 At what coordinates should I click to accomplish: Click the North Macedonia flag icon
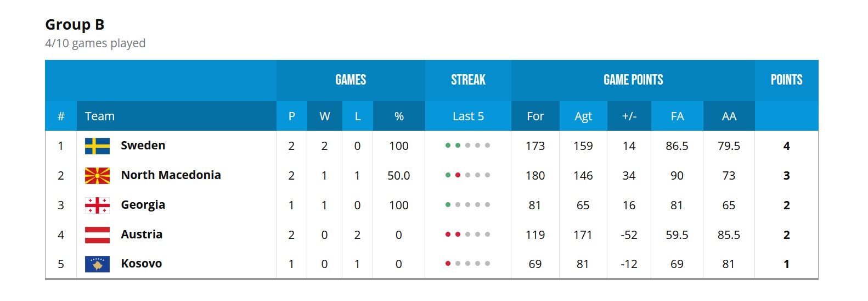pyautogui.click(x=97, y=176)
